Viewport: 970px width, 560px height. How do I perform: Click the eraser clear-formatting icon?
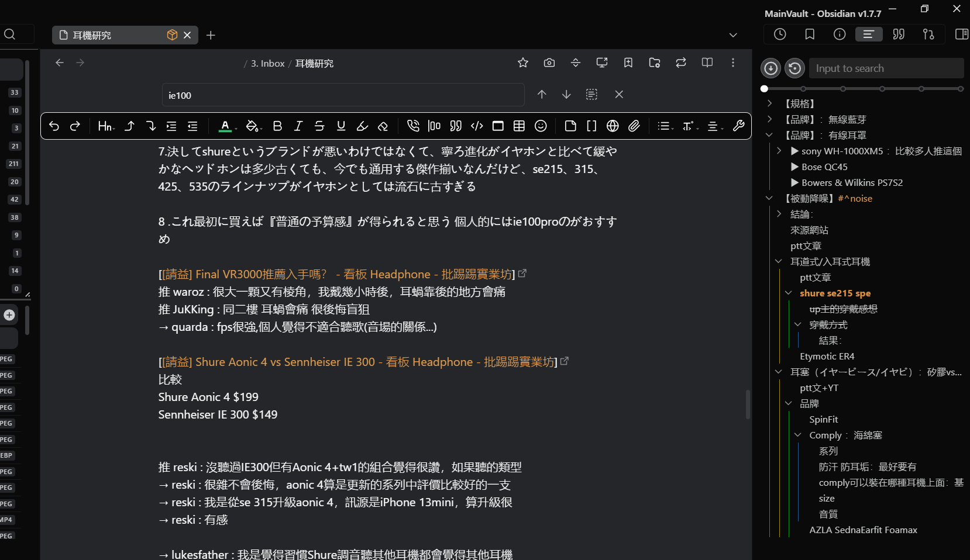tap(383, 126)
